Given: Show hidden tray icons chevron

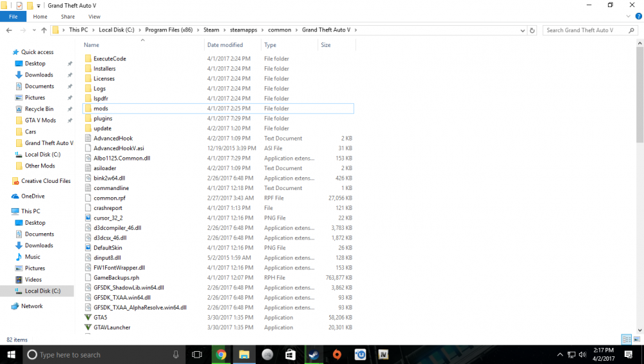Looking at the screenshot, I should tap(560, 354).
